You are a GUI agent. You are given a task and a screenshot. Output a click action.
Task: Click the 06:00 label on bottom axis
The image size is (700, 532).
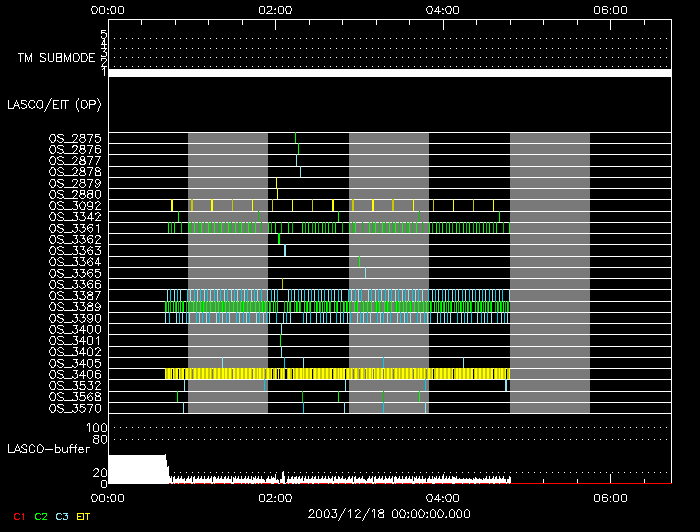coord(610,496)
